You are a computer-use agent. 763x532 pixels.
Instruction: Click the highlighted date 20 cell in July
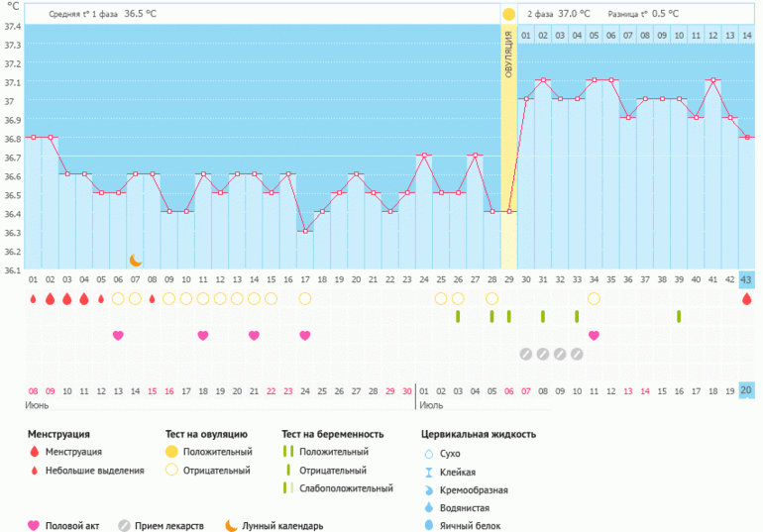pyautogui.click(x=746, y=391)
